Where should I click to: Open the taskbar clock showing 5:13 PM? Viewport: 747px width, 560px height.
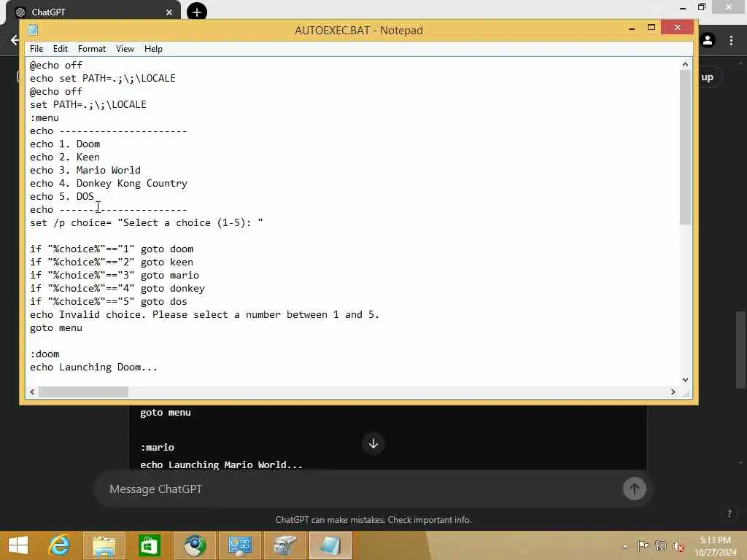click(x=715, y=546)
